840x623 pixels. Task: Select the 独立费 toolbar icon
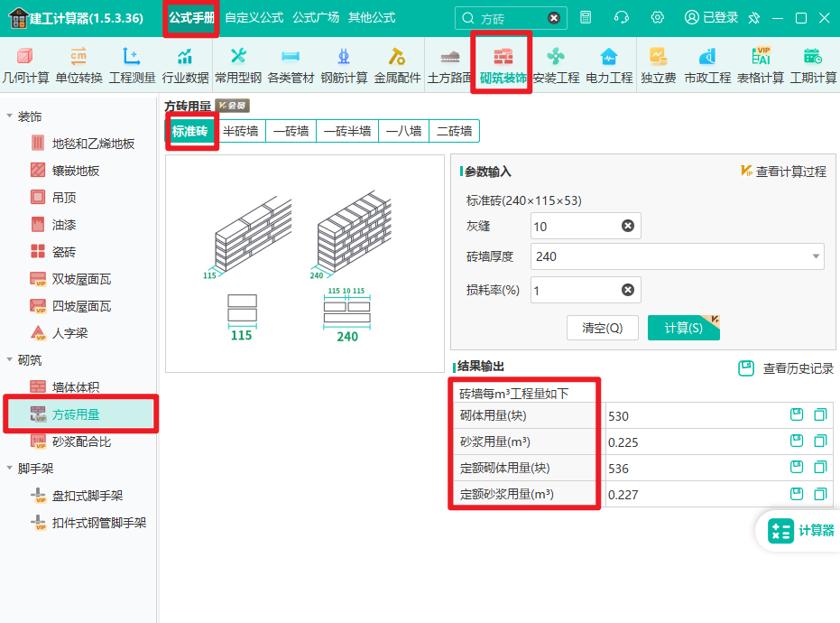(659, 65)
